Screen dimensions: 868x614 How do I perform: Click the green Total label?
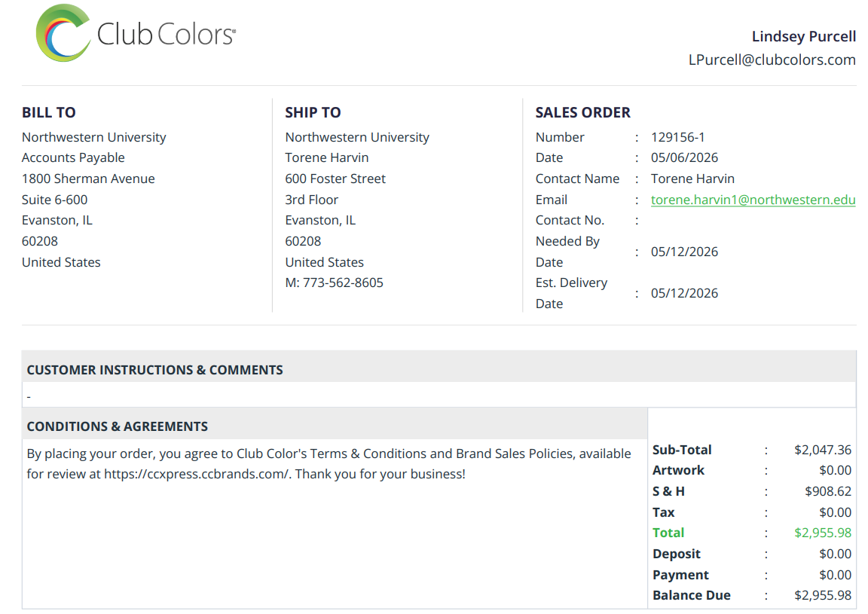click(x=668, y=533)
